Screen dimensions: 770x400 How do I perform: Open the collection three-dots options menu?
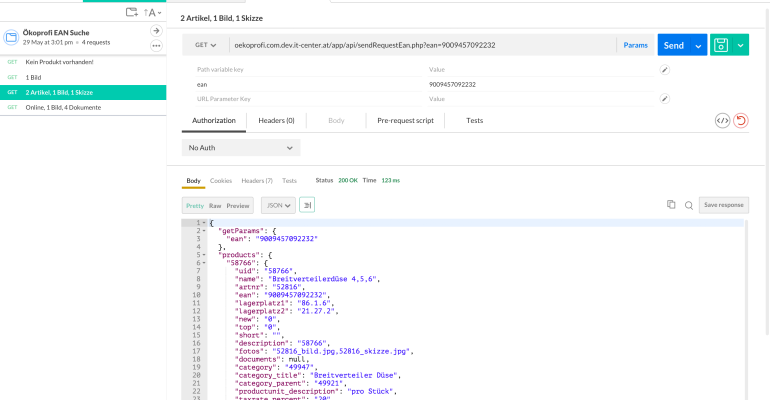156,46
